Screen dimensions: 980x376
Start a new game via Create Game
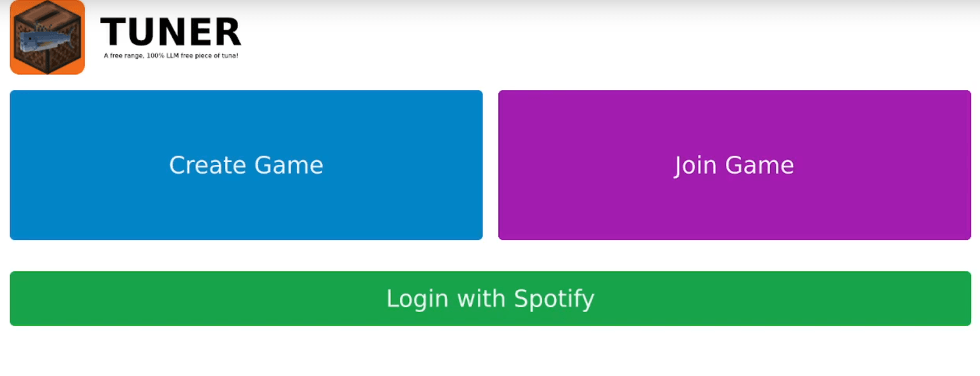pos(246,165)
